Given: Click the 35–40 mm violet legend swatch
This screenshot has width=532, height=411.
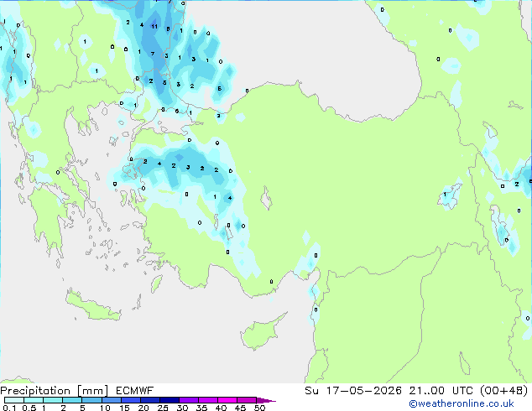Looking at the screenshot, I should (x=207, y=400).
